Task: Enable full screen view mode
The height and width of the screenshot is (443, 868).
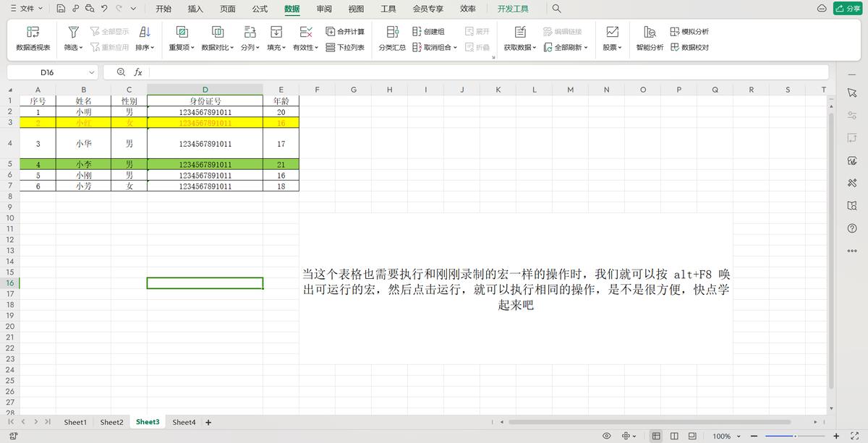Action: (692, 436)
